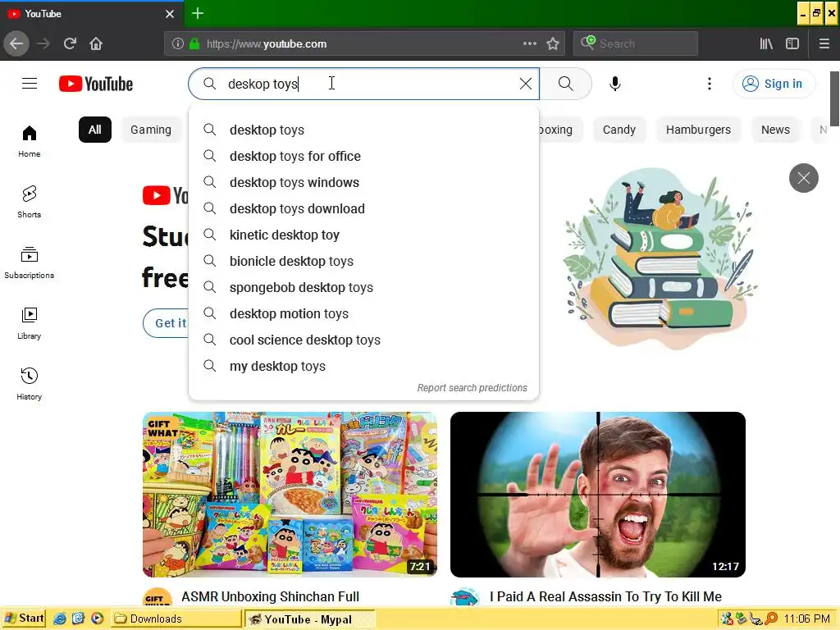Select the Candy filter chip
Image resolution: width=840 pixels, height=630 pixels.
[619, 130]
